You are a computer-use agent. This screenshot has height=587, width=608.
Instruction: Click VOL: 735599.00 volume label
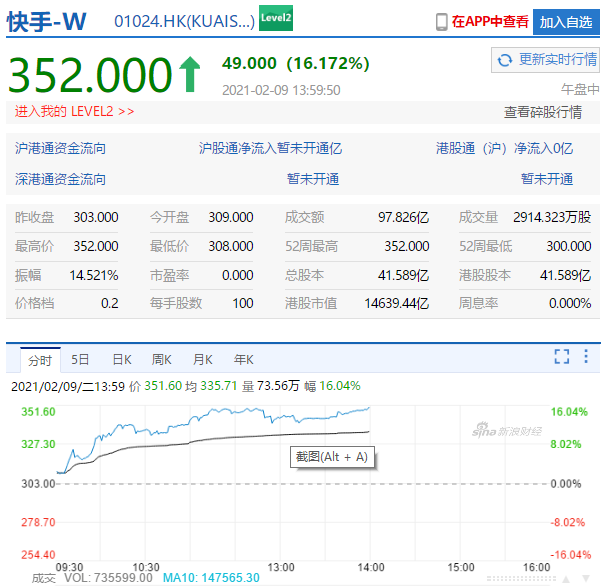[x=108, y=578]
